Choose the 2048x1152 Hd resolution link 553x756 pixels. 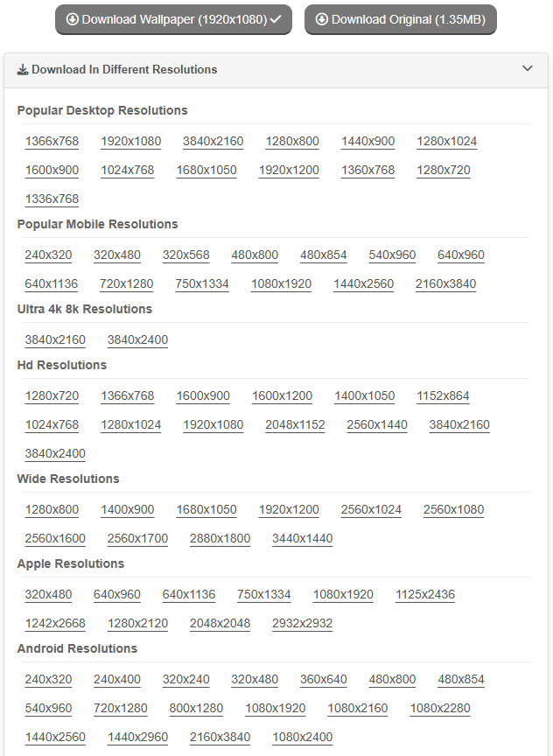(x=295, y=425)
